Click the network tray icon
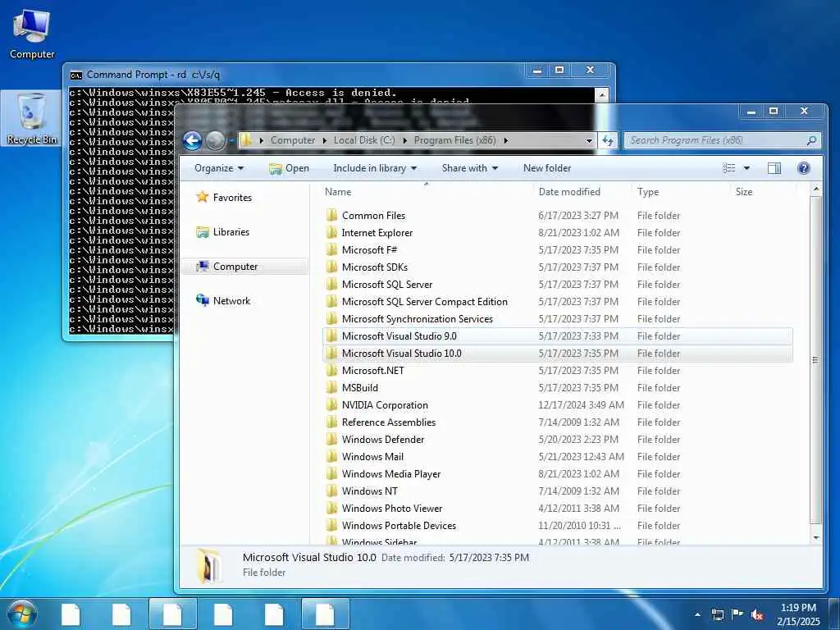 point(717,614)
